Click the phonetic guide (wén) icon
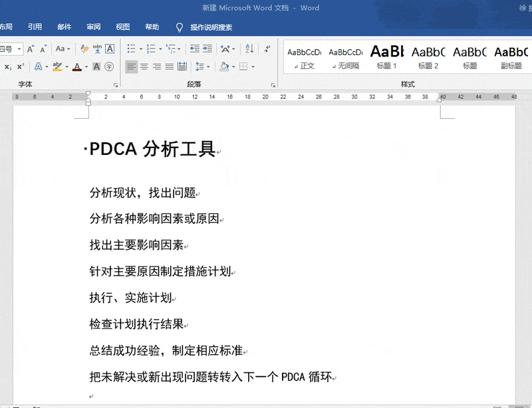Viewport: 532px width, 408px height. (97, 49)
